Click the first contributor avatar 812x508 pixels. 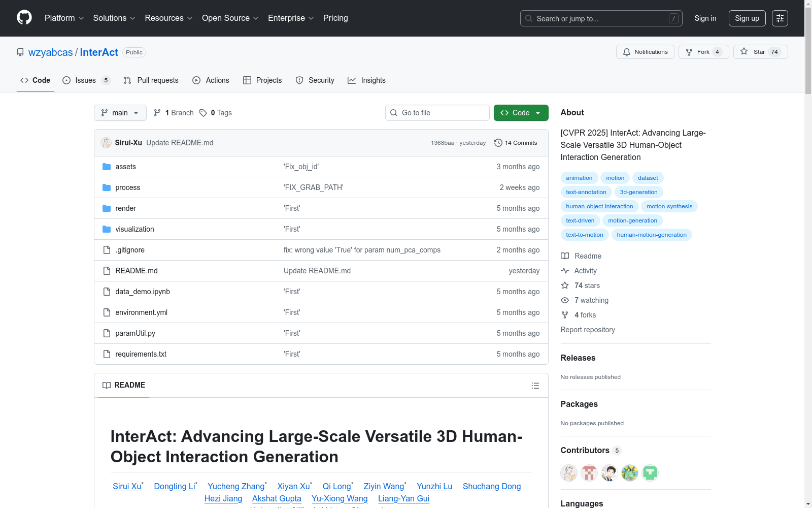(x=569, y=473)
